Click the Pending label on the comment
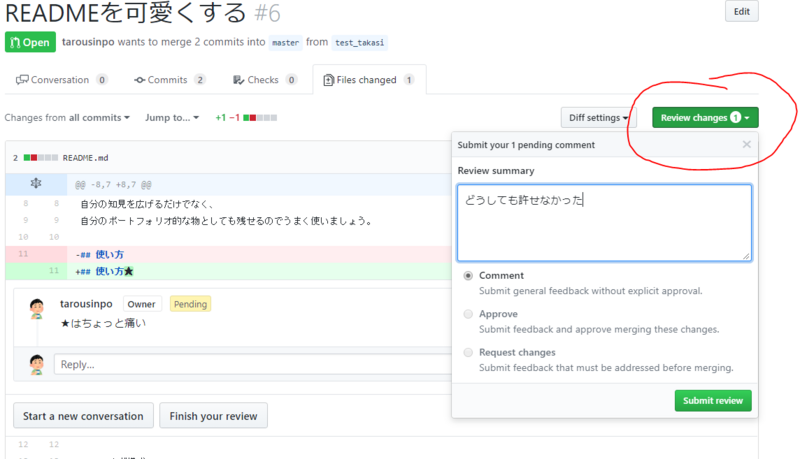The height and width of the screenshot is (459, 800). pyautogui.click(x=190, y=304)
